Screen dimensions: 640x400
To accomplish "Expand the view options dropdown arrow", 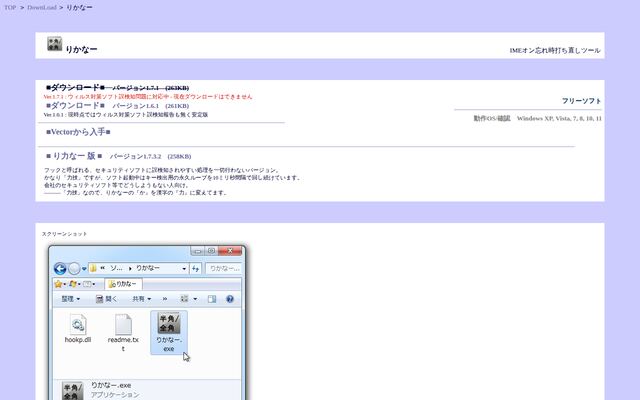I will click(195, 299).
